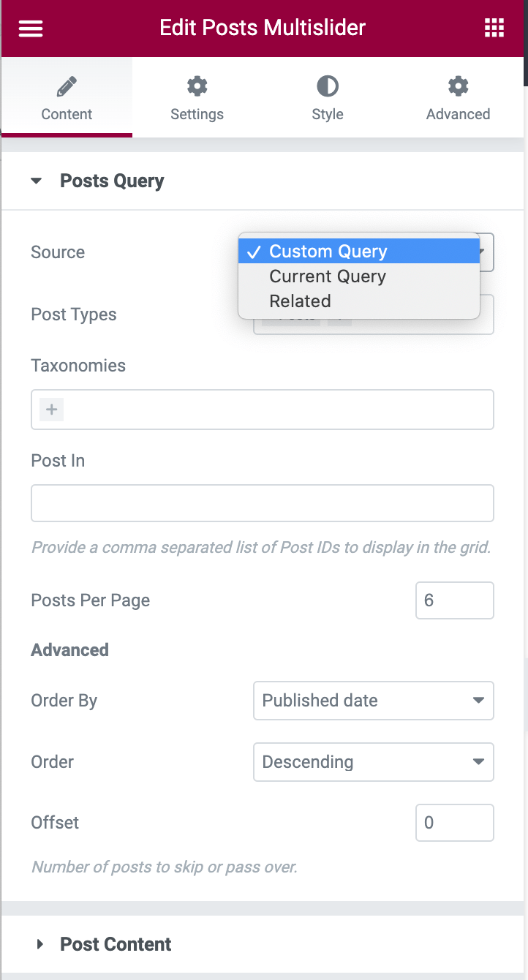This screenshot has height=980, width=528.
Task: Open the Order dropdown showing Descending
Action: pyautogui.click(x=373, y=762)
